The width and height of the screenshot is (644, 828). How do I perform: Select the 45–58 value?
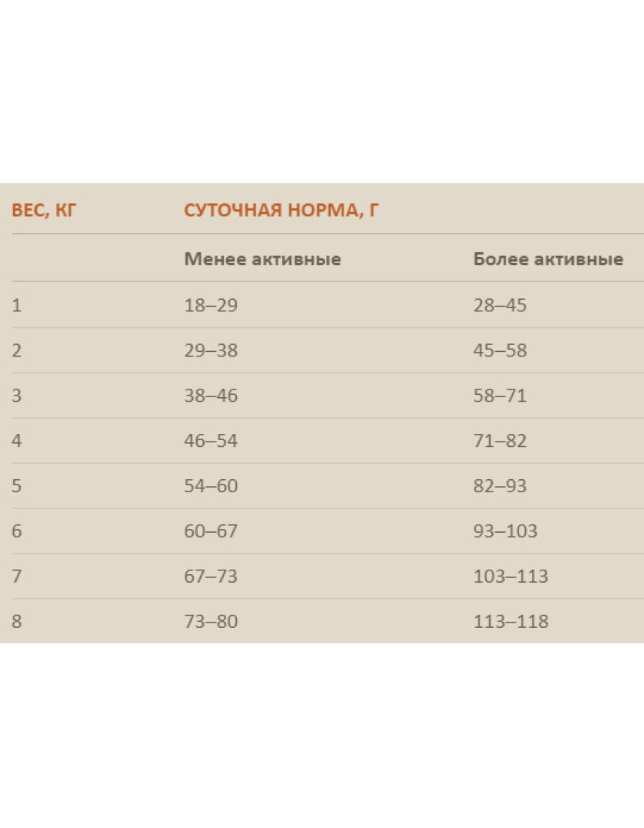tap(500, 350)
